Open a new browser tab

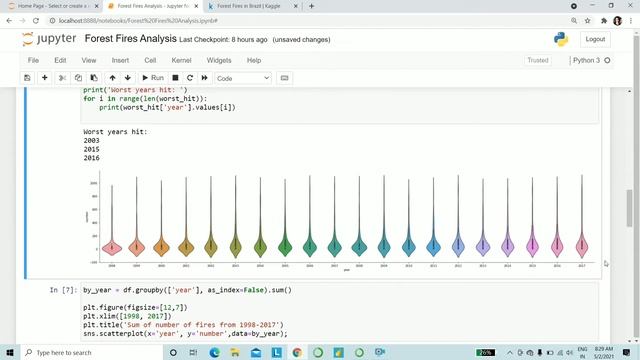click(311, 6)
